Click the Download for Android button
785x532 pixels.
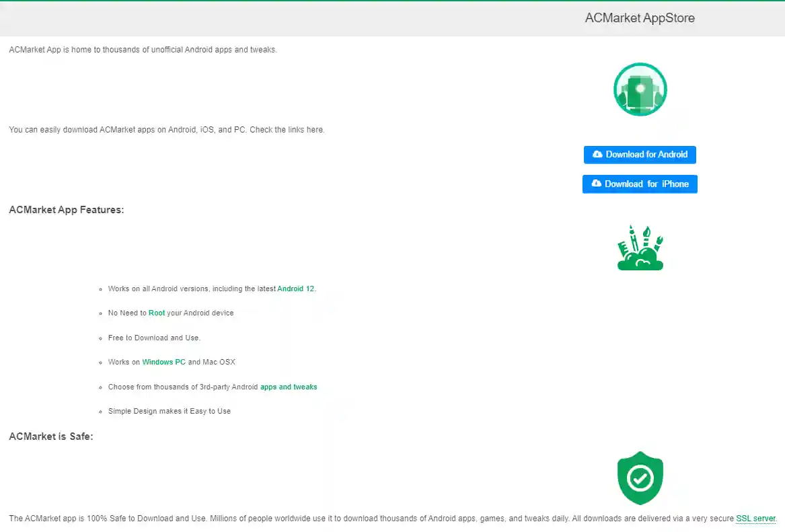(640, 155)
